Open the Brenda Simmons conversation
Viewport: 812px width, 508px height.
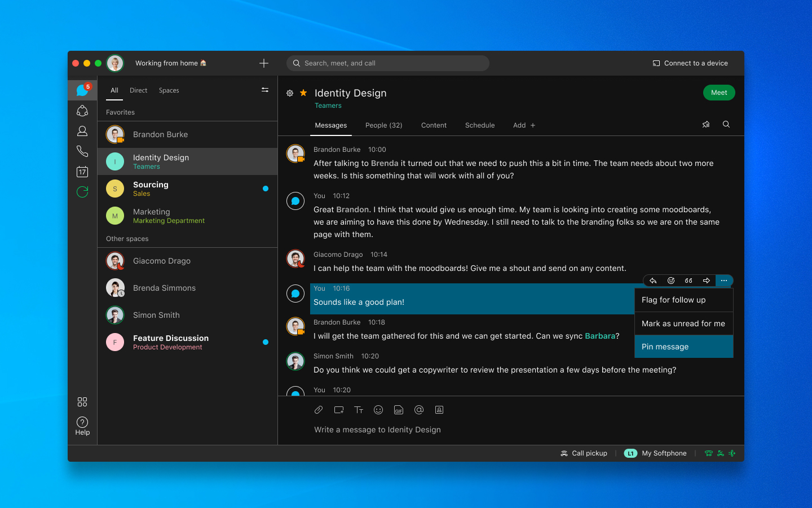pos(187,288)
